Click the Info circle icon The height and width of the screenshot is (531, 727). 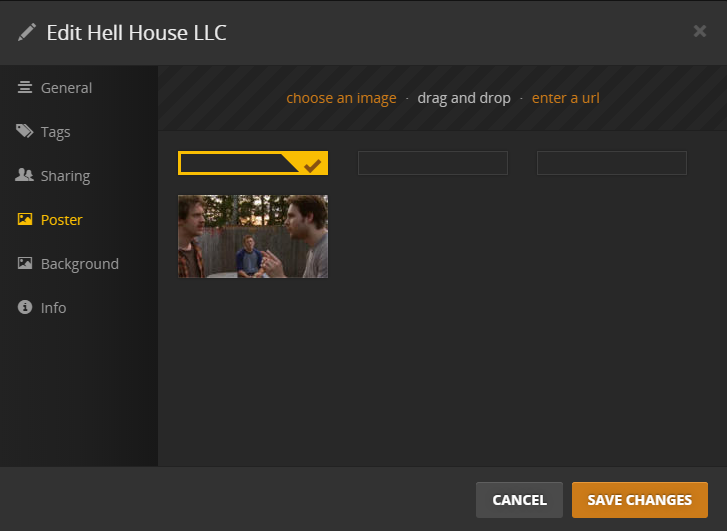pos(25,307)
